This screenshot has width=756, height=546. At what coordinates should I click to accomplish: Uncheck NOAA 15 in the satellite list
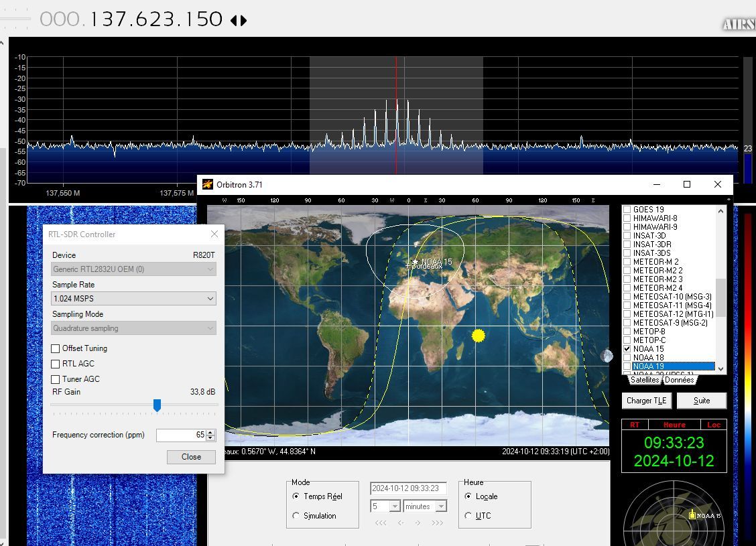coord(627,348)
